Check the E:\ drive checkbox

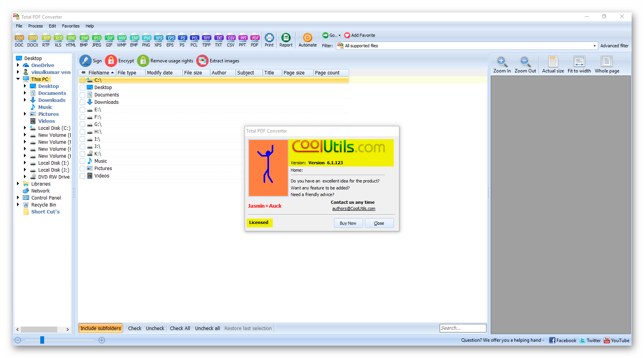[82, 110]
